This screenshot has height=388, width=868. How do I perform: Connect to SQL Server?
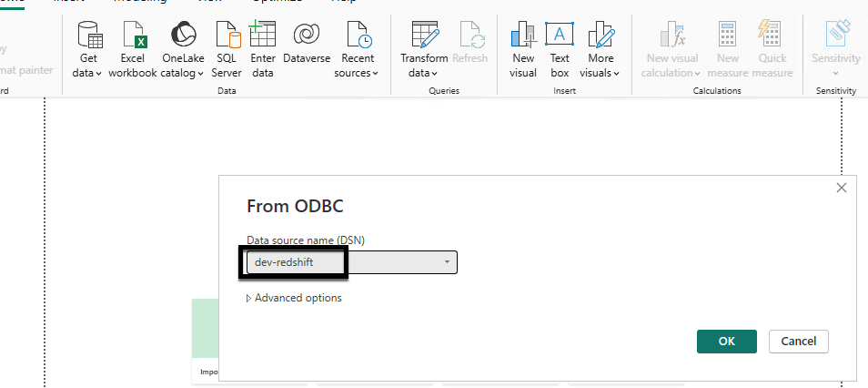(x=227, y=50)
